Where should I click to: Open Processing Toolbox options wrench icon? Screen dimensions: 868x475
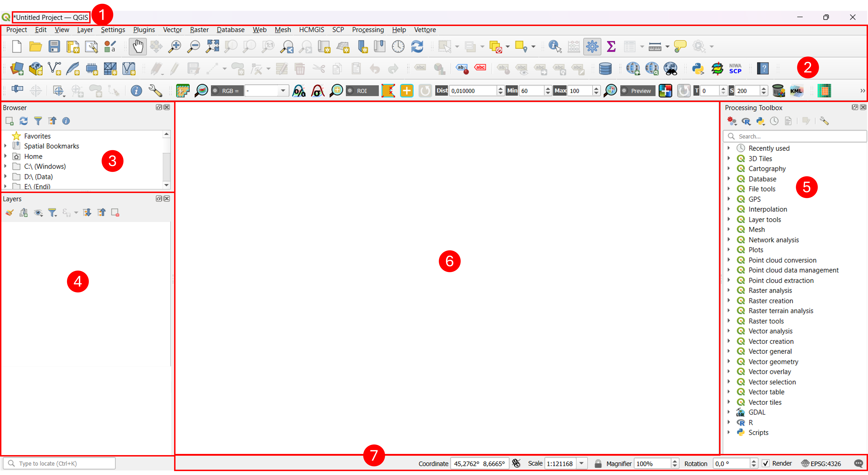[x=824, y=121]
